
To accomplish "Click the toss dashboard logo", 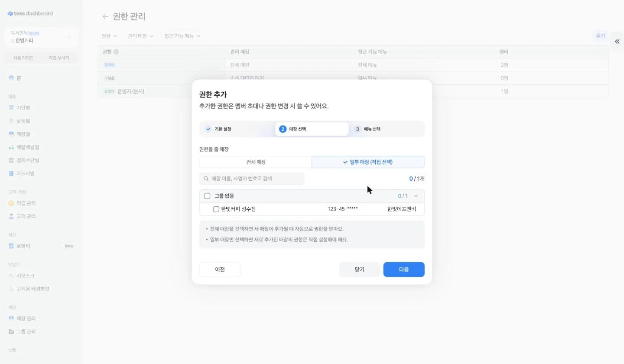I will click(30, 13).
